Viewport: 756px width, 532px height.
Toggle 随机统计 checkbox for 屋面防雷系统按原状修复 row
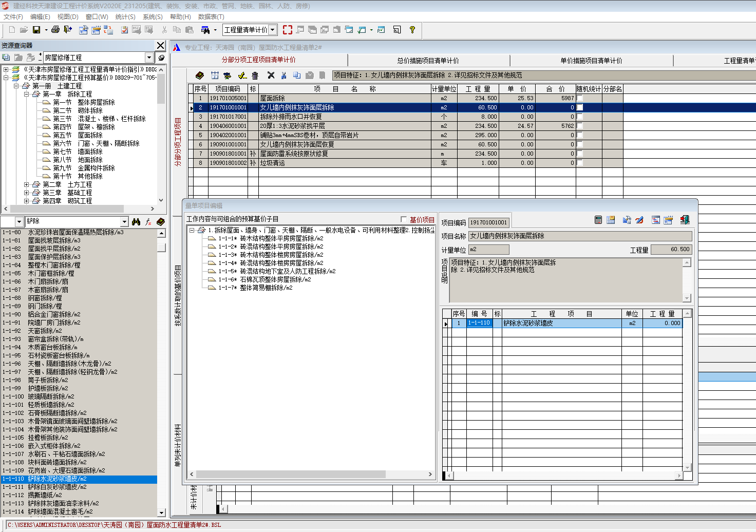(580, 154)
